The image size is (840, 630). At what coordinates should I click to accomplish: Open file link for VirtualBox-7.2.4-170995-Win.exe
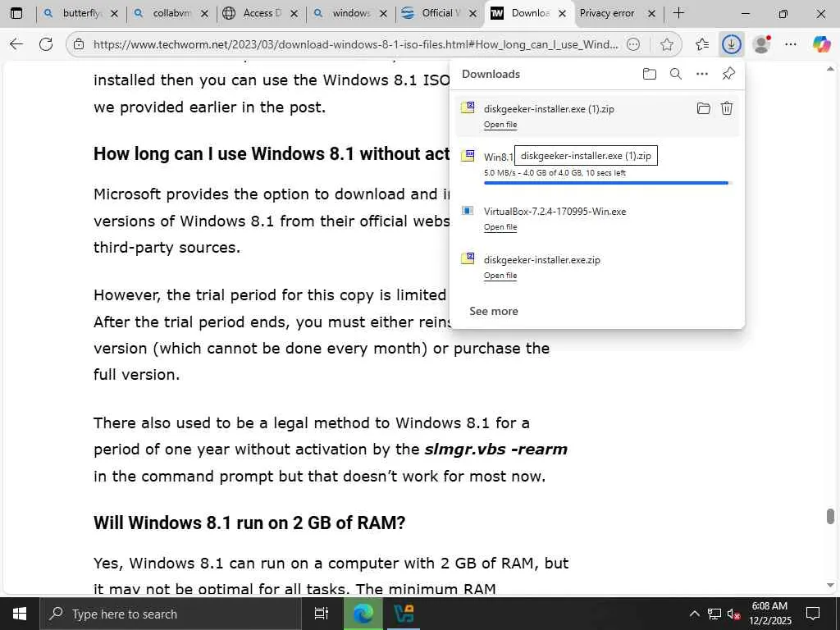[500, 226]
